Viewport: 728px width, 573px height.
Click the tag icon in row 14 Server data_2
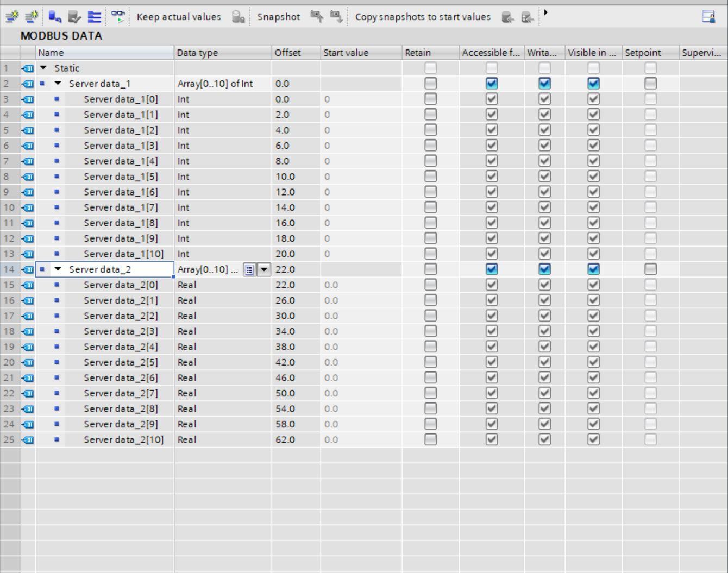[x=27, y=269]
